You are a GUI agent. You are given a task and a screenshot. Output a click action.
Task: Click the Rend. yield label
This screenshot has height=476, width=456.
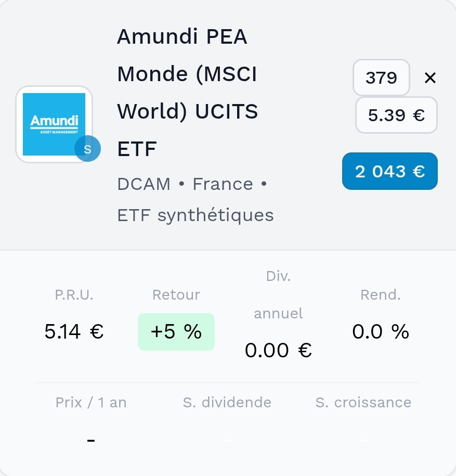coord(380,295)
